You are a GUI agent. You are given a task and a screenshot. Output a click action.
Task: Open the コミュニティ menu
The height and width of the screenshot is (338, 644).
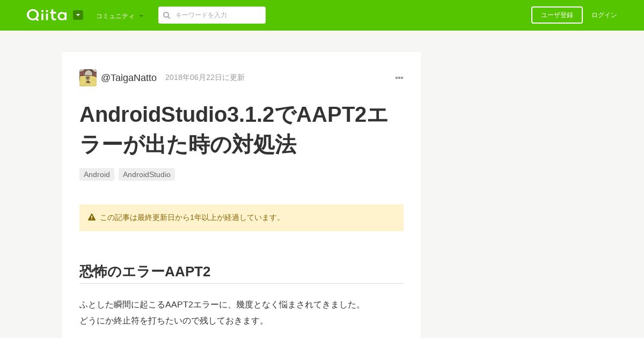(120, 16)
